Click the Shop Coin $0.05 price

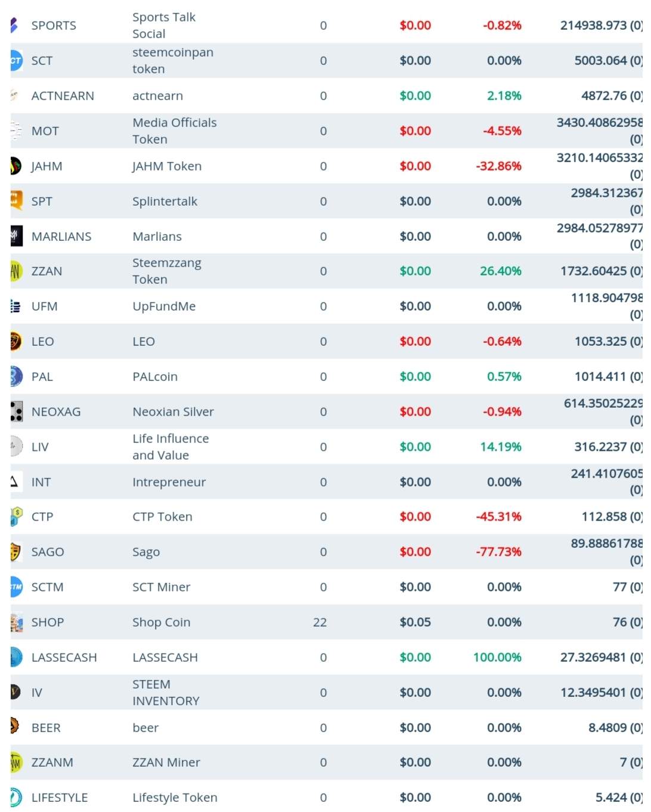point(415,622)
